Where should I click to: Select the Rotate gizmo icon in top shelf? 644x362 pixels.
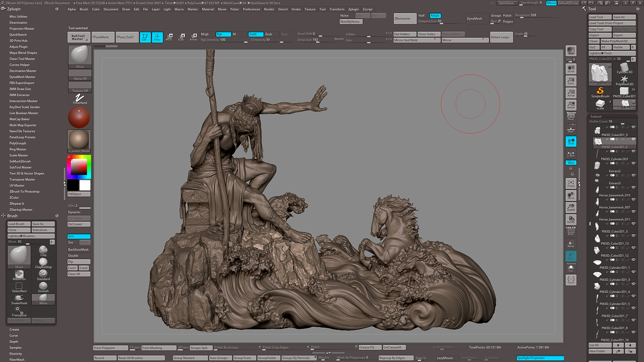pyautogui.click(x=193, y=37)
